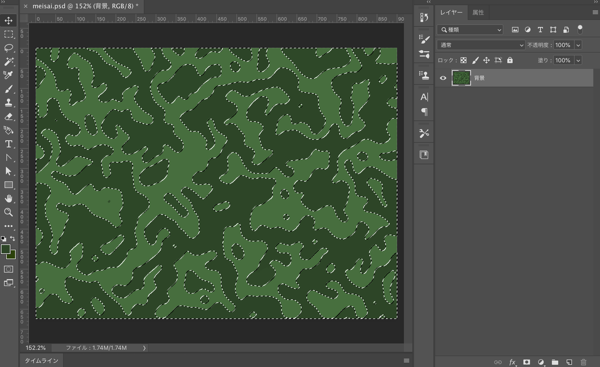600x367 pixels.
Task: Select the Clone Stamp tool
Action: [8, 103]
